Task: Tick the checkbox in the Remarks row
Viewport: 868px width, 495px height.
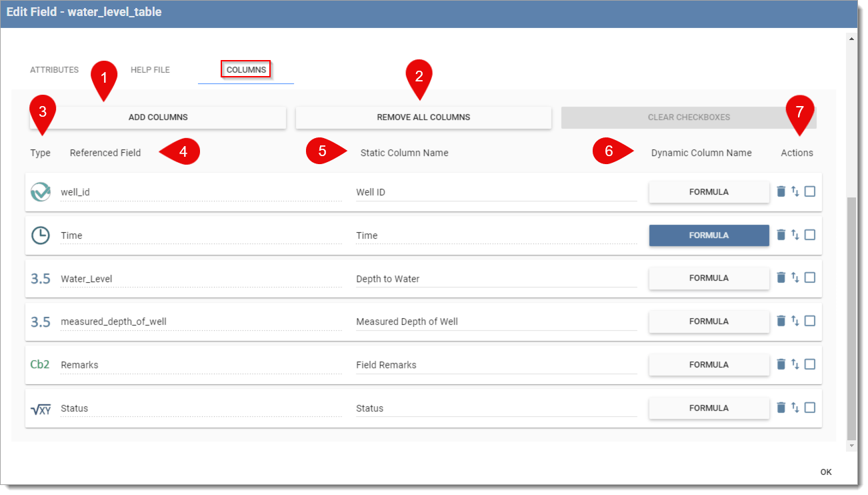Action: pos(810,364)
